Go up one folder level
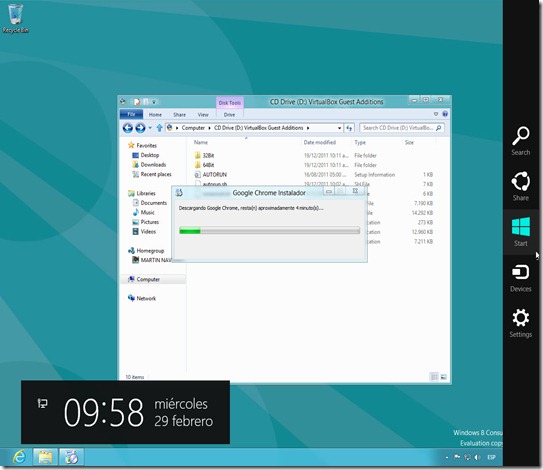Image resolution: width=543 pixels, height=470 pixels. (x=159, y=128)
